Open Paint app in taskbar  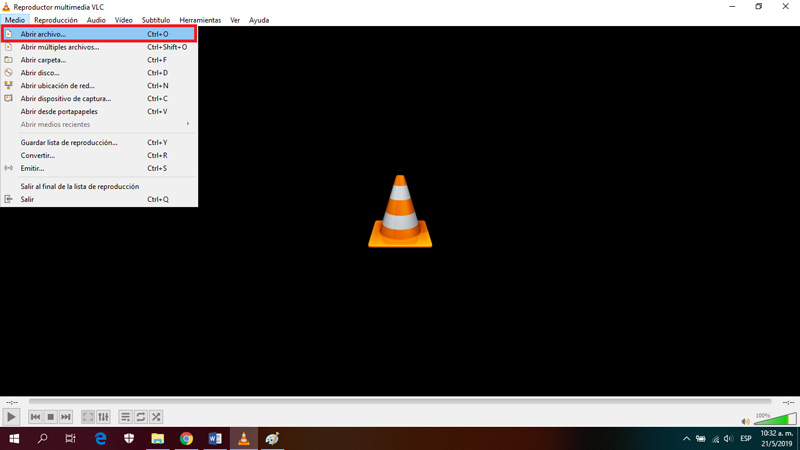pyautogui.click(x=272, y=439)
